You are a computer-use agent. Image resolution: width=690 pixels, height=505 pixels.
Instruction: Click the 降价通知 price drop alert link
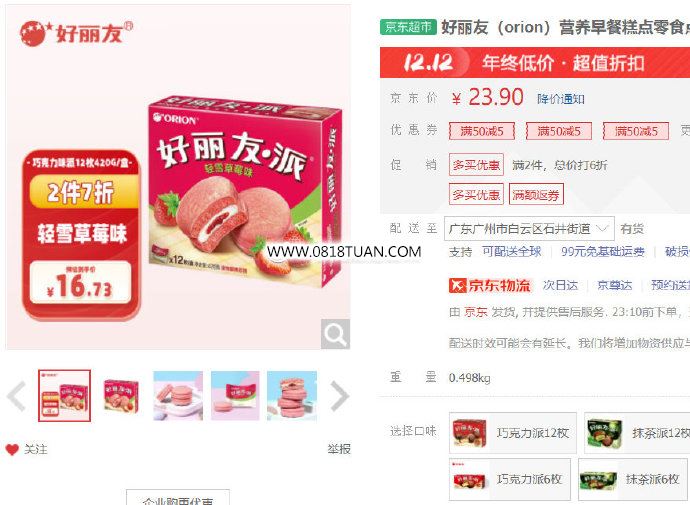pos(561,99)
